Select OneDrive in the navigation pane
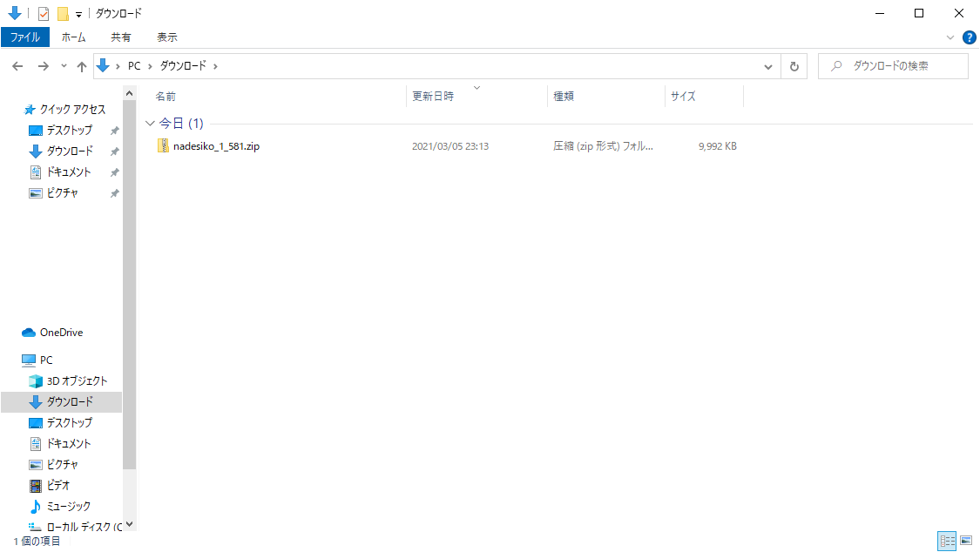The height and width of the screenshot is (552, 980). (x=61, y=333)
